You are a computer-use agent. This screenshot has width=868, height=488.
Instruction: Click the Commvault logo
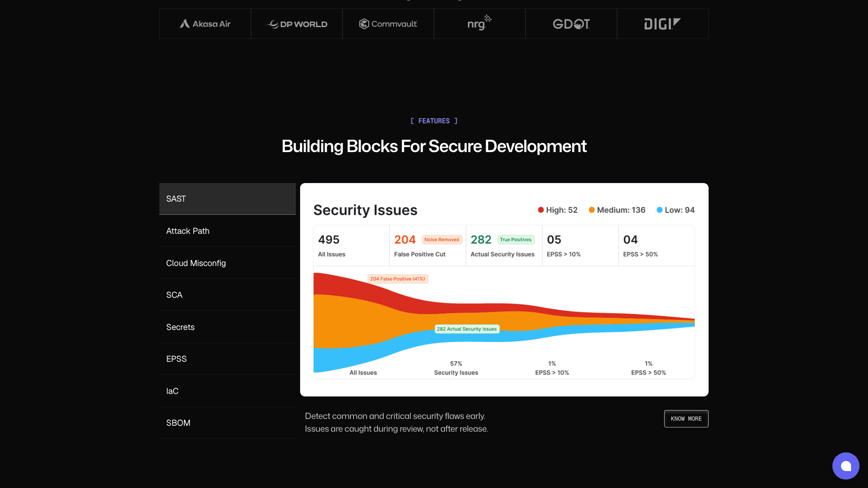388,24
